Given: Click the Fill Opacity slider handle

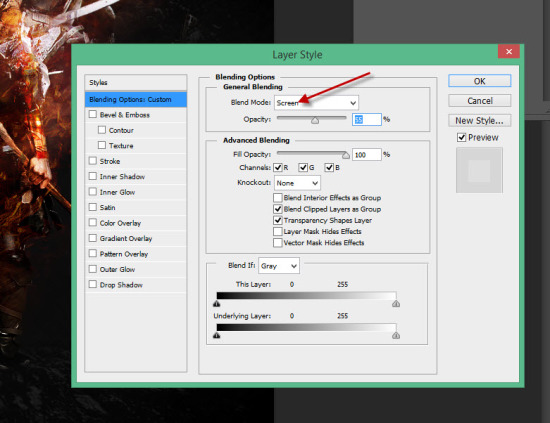Looking at the screenshot, I should click(x=346, y=155).
